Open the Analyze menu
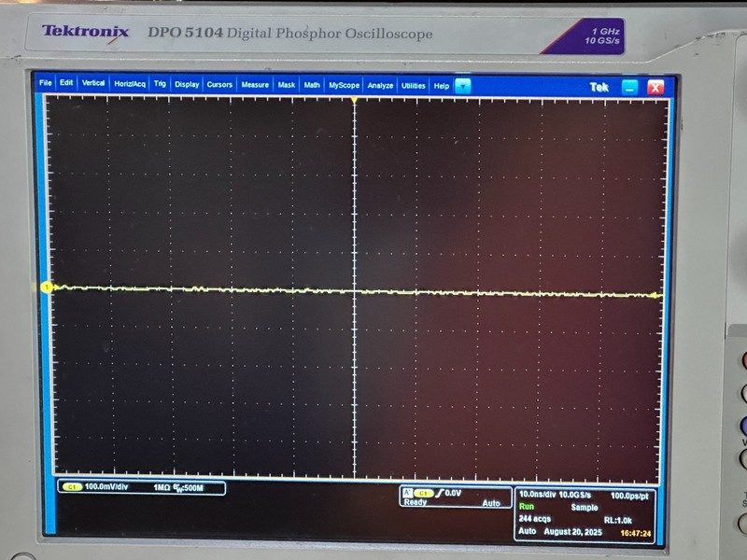The height and width of the screenshot is (560, 747). pyautogui.click(x=380, y=86)
